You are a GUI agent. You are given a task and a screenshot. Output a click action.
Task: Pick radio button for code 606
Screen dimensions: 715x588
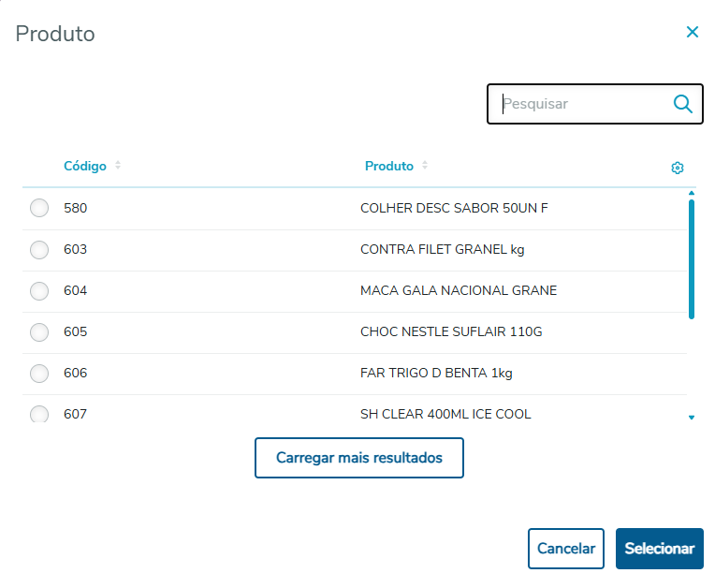(39, 374)
